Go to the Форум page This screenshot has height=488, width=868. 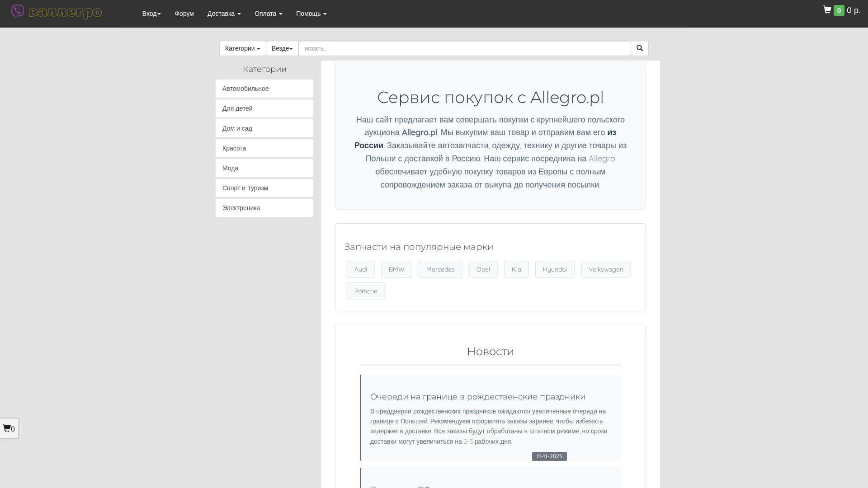point(184,14)
